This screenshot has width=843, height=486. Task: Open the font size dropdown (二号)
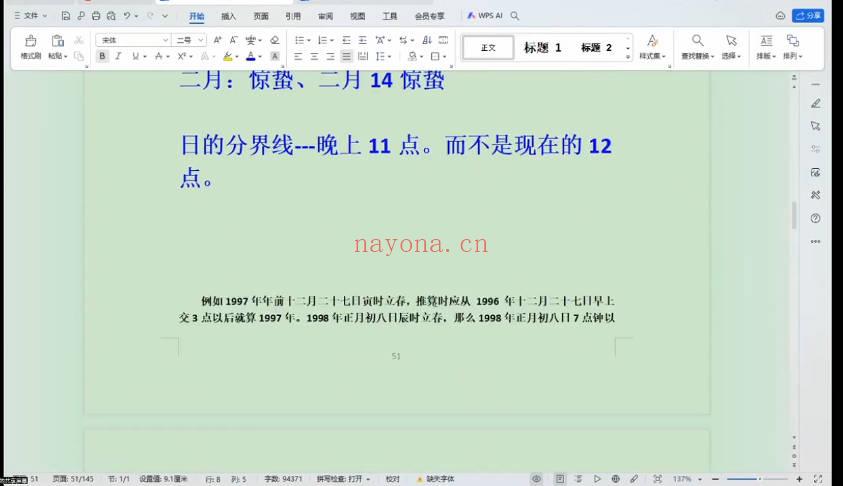tap(200, 40)
